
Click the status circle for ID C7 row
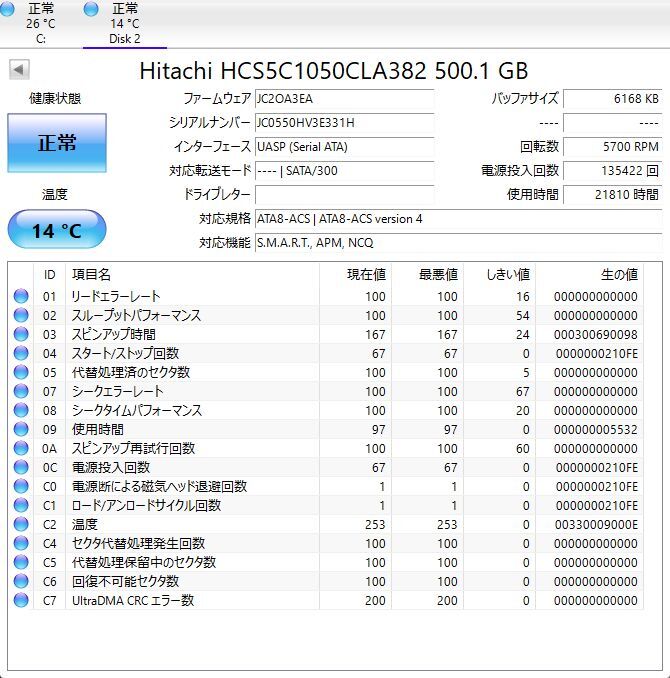click(x=21, y=601)
